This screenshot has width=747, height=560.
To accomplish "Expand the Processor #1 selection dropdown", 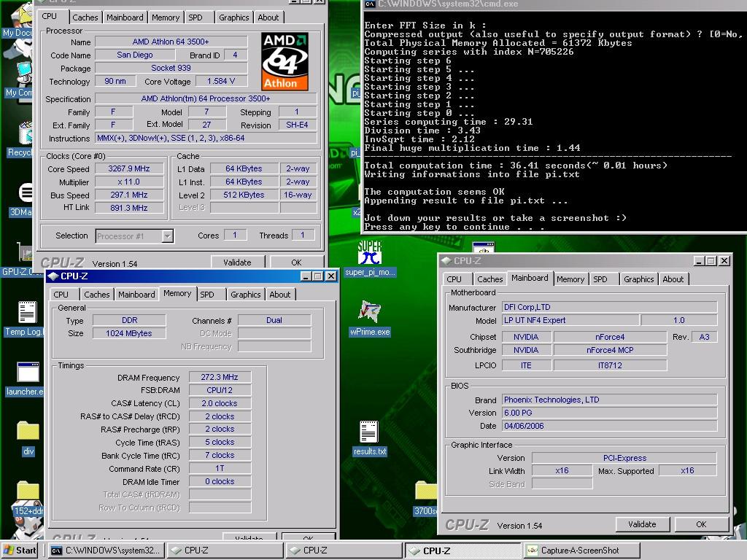I will [x=167, y=236].
